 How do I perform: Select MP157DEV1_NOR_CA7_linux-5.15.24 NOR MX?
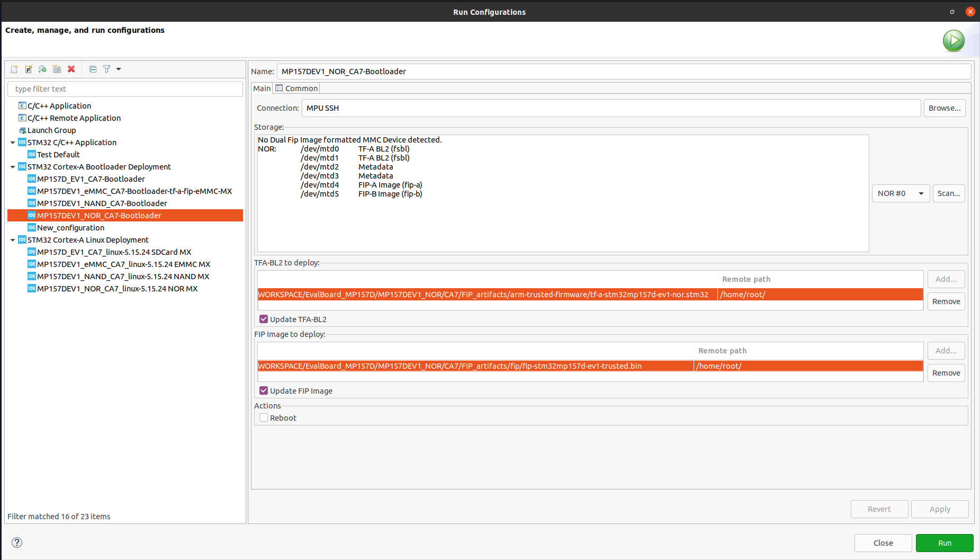click(x=118, y=289)
